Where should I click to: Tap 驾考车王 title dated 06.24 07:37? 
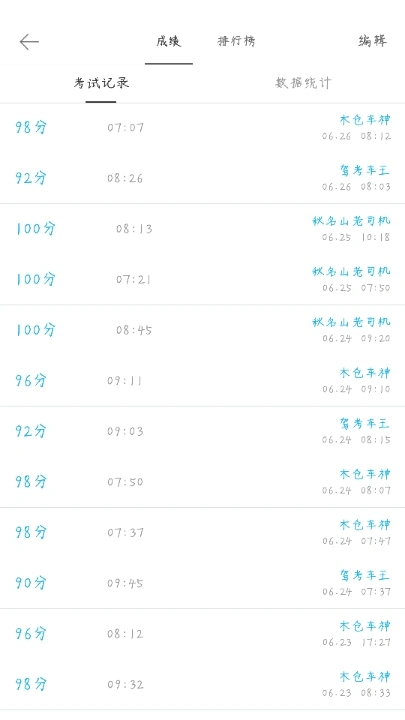tap(365, 575)
